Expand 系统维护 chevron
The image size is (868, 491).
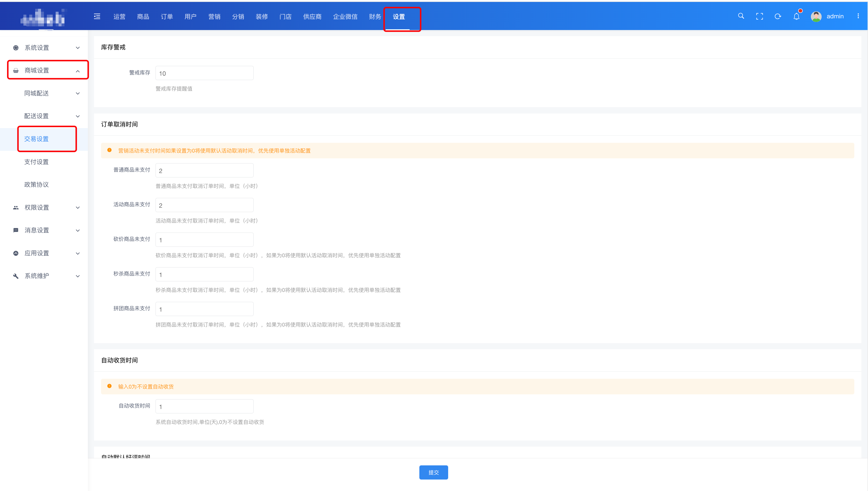[78, 276]
